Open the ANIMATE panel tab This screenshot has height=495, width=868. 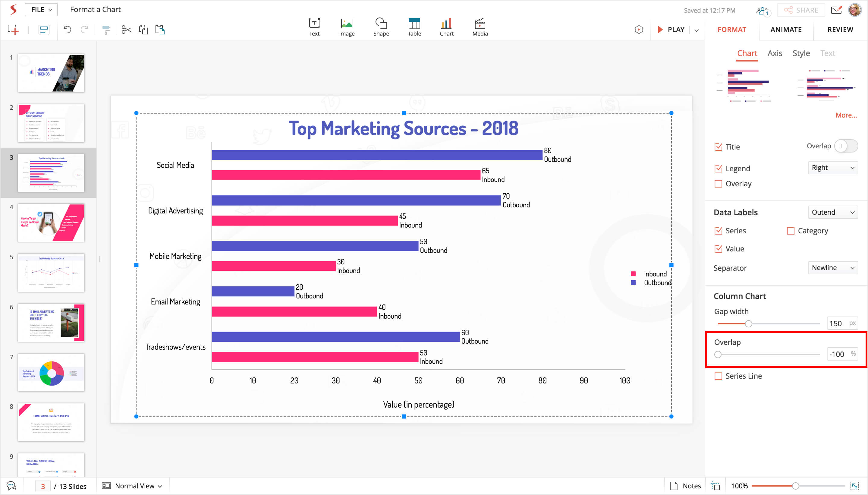pyautogui.click(x=786, y=30)
